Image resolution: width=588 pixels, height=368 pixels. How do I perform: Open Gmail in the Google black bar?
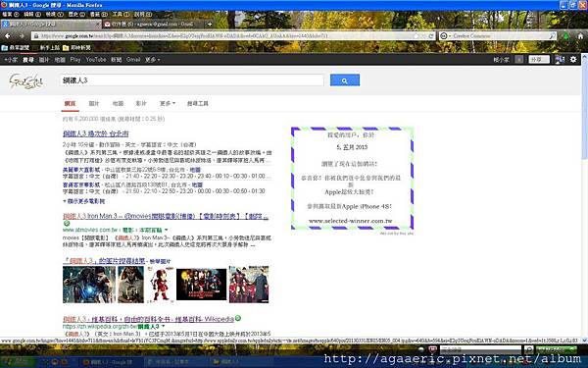point(133,60)
